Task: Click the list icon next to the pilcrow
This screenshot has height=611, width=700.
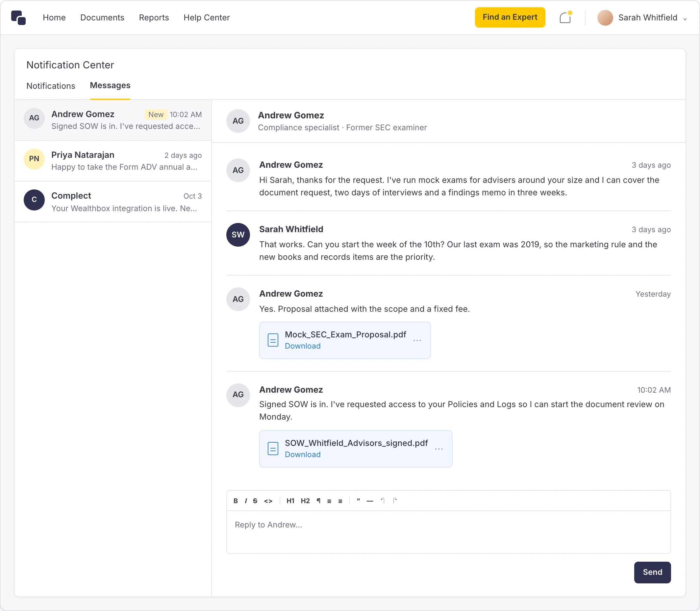Action: point(329,501)
